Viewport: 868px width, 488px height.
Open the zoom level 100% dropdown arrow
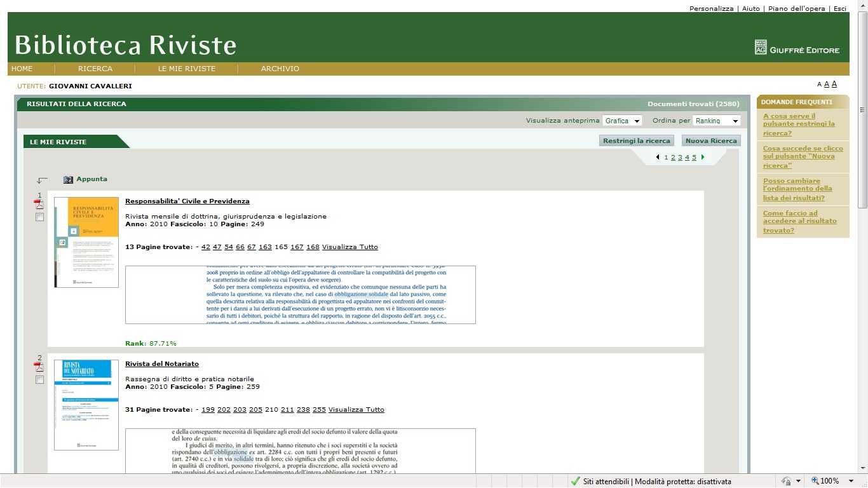pos(851,481)
